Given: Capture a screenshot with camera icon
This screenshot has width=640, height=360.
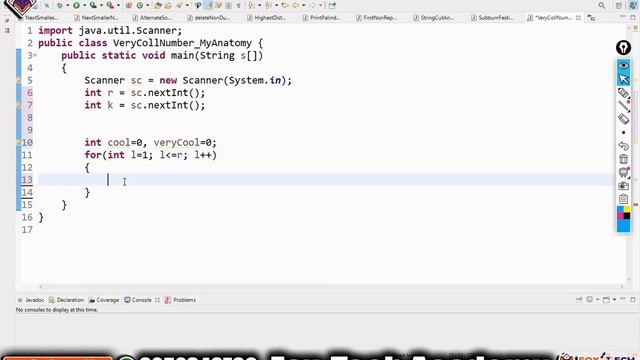Looking at the screenshot, I should click(623, 186).
